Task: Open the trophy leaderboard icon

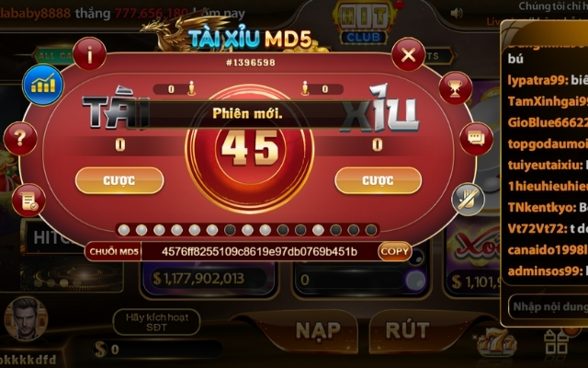Action: (x=456, y=88)
